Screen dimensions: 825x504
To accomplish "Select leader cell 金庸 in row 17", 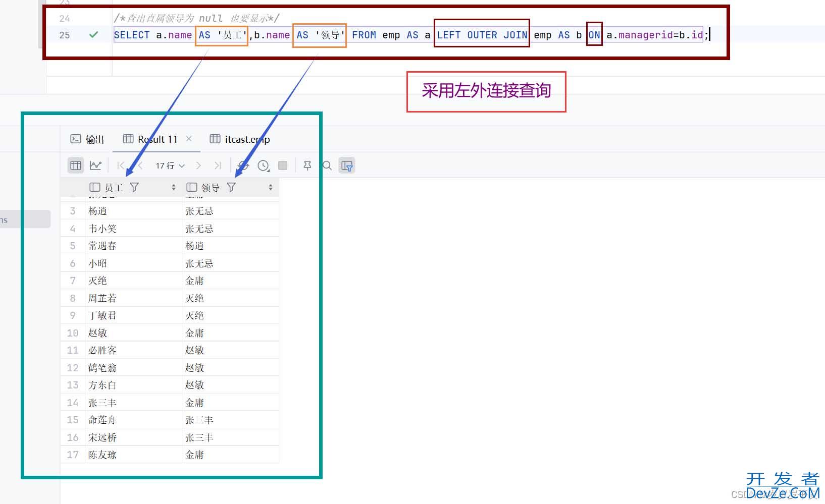I will (x=230, y=455).
